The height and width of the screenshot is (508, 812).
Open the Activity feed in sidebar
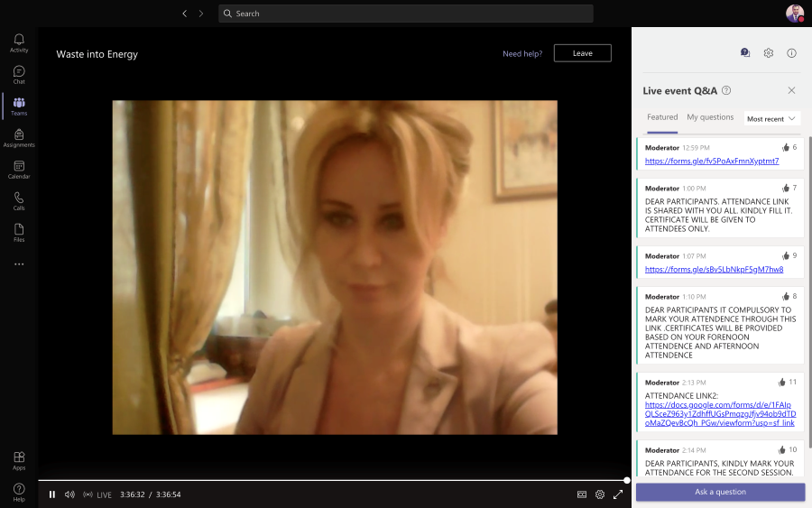(19, 42)
